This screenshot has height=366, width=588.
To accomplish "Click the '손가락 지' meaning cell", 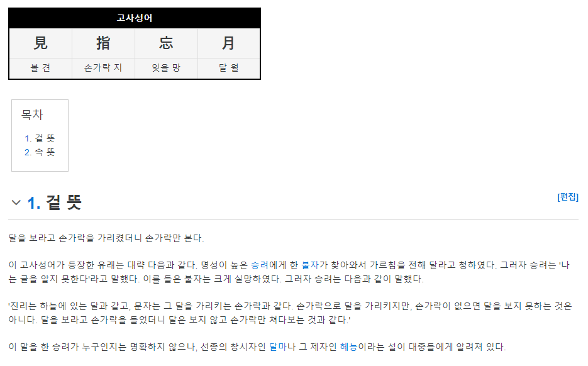I will click(x=103, y=68).
